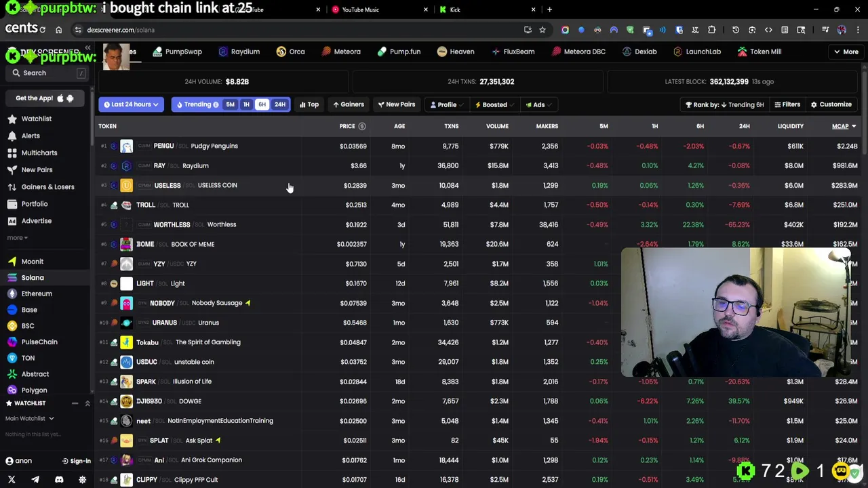868x488 pixels.
Task: Open Twitter X icon in sidebar footer
Action: (12, 479)
